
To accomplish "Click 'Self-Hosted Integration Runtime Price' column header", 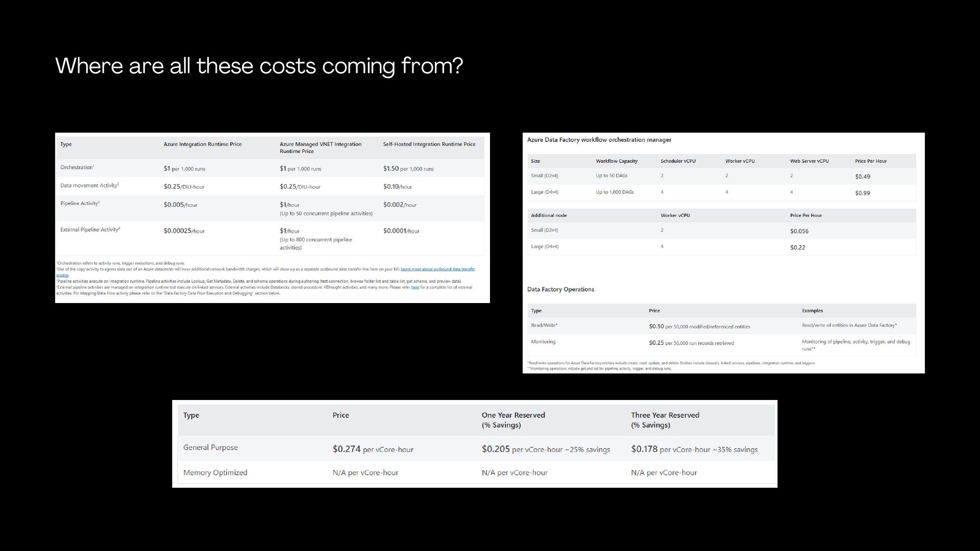I will click(429, 144).
